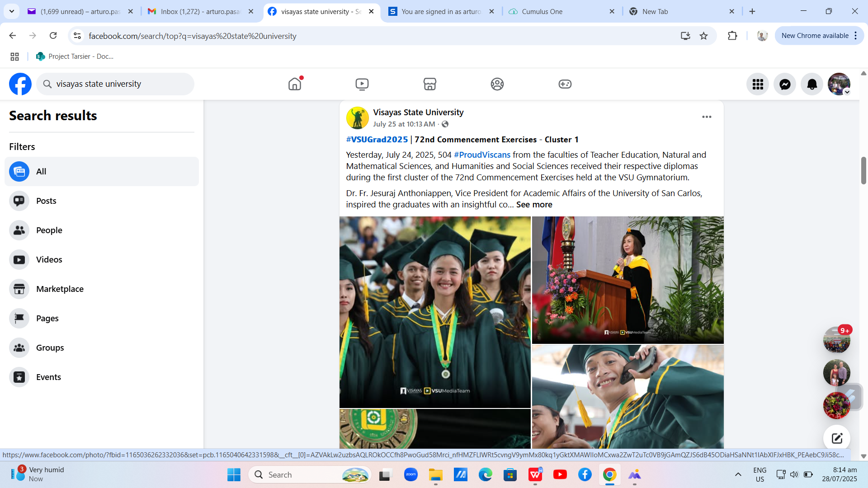Open the speaker at podium photo
868x488 pixels.
tap(627, 280)
